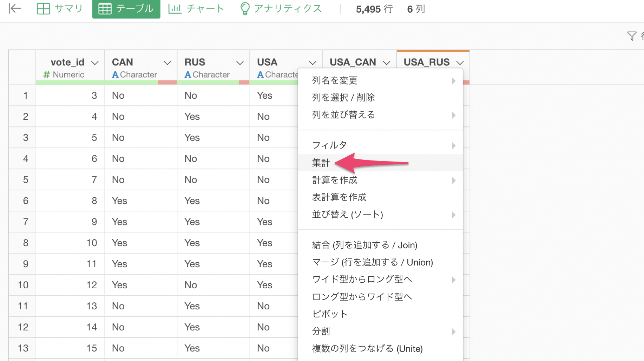
Task: Click the RUS Character type icon
Action: pyautogui.click(x=188, y=75)
